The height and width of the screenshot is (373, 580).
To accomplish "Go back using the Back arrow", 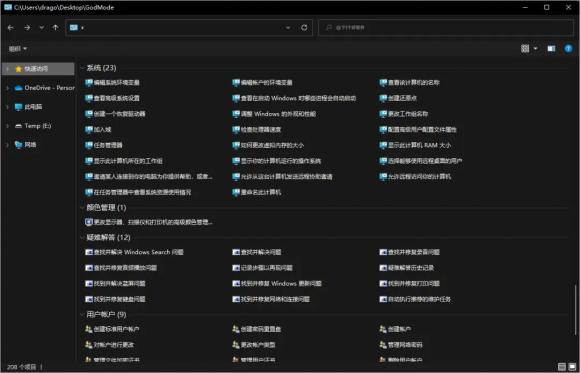I will 11,28.
